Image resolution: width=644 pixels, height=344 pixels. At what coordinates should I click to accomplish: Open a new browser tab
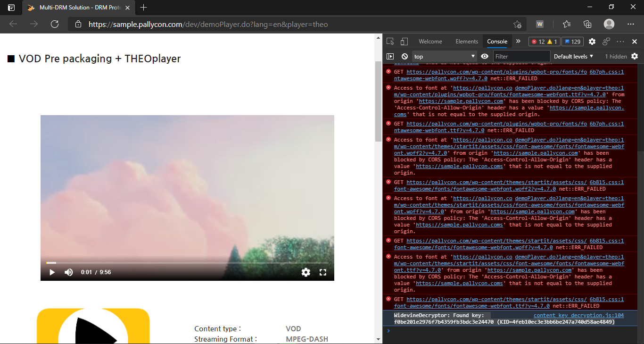tap(144, 8)
